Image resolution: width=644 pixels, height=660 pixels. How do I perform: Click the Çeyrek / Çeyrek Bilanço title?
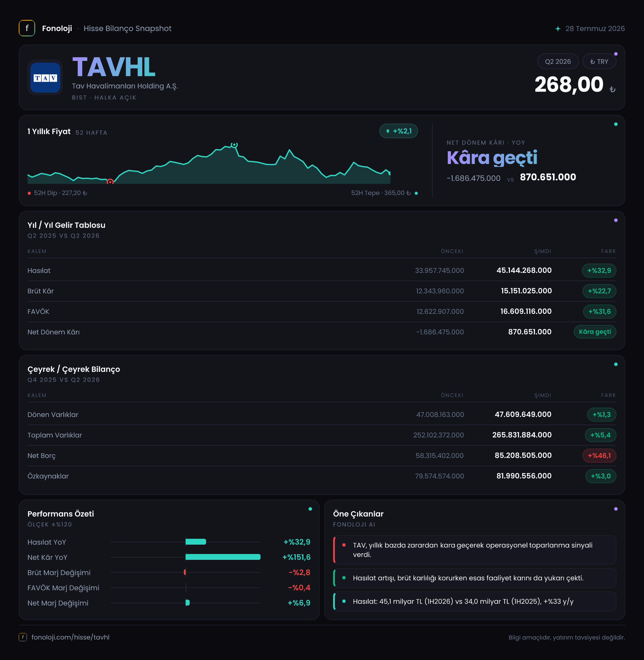click(74, 369)
